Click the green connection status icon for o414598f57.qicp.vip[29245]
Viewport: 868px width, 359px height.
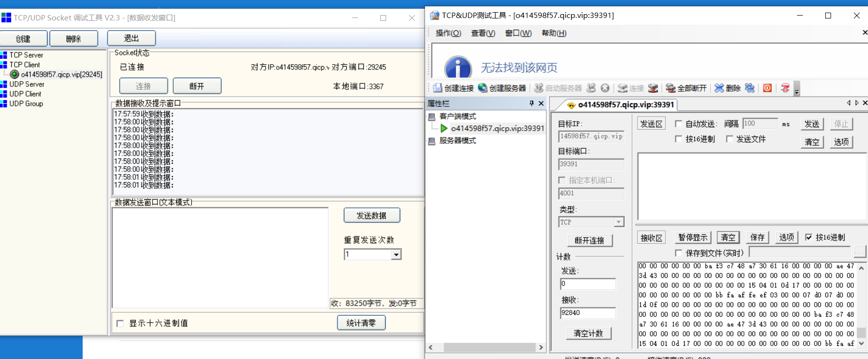point(15,74)
